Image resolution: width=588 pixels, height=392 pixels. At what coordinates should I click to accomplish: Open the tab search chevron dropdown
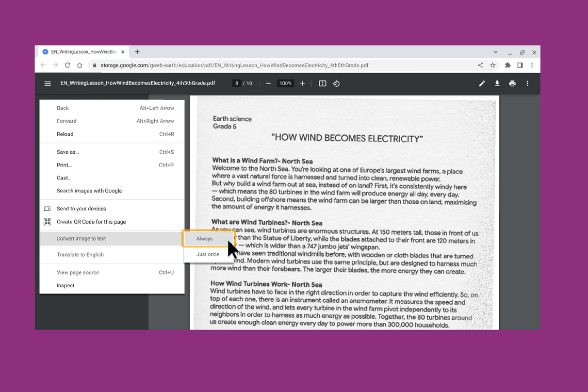point(496,52)
